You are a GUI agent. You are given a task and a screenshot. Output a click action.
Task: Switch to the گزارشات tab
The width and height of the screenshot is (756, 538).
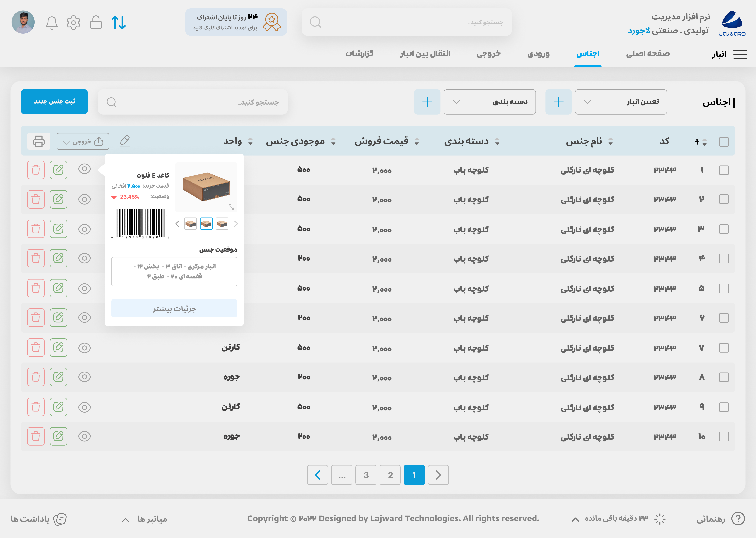[x=359, y=54]
